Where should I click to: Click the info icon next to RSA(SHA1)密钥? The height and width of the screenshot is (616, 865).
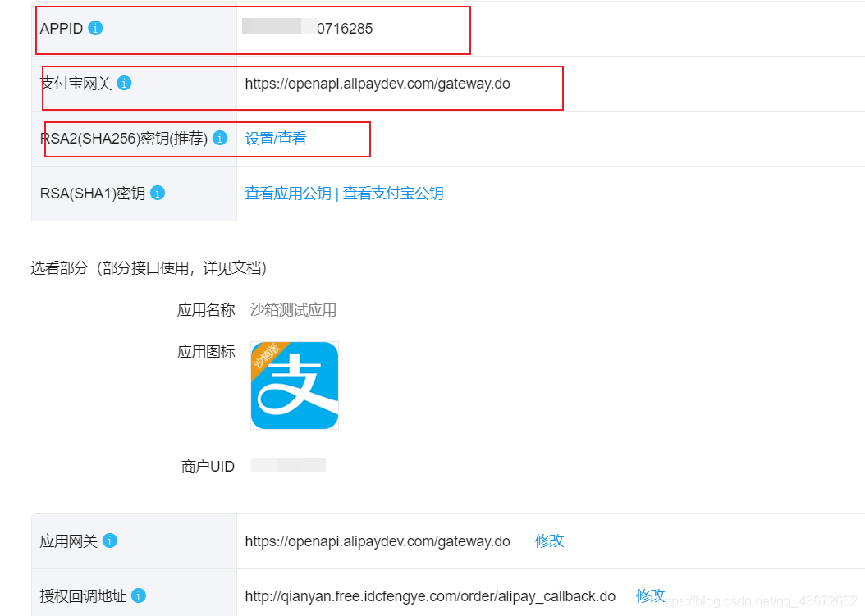(x=158, y=193)
